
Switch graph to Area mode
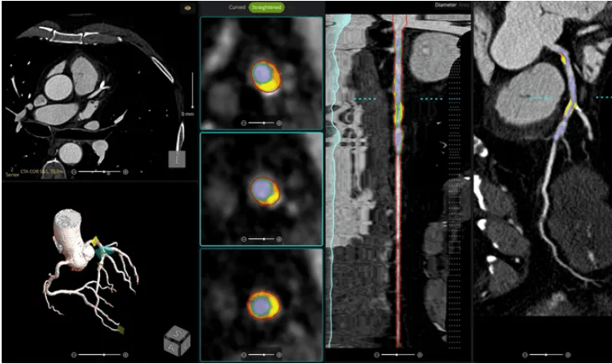pyautogui.click(x=466, y=5)
